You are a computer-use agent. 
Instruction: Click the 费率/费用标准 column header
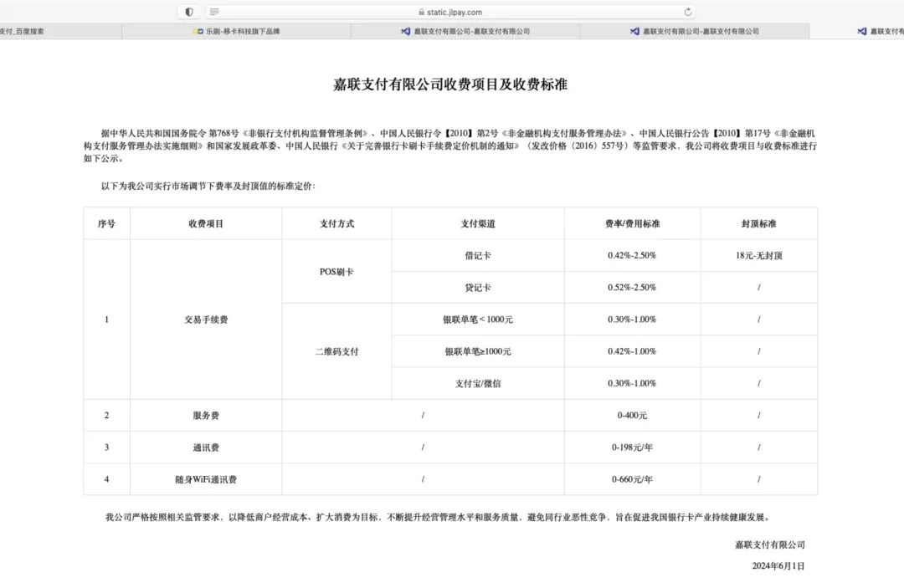[632, 224]
